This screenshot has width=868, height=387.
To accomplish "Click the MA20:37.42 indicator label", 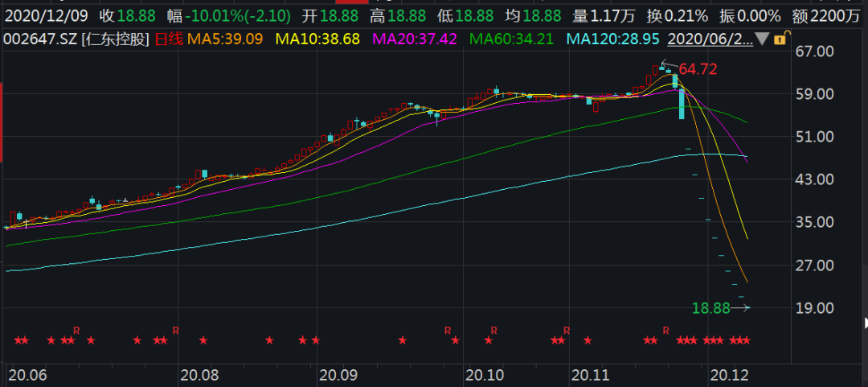I will coord(415,39).
